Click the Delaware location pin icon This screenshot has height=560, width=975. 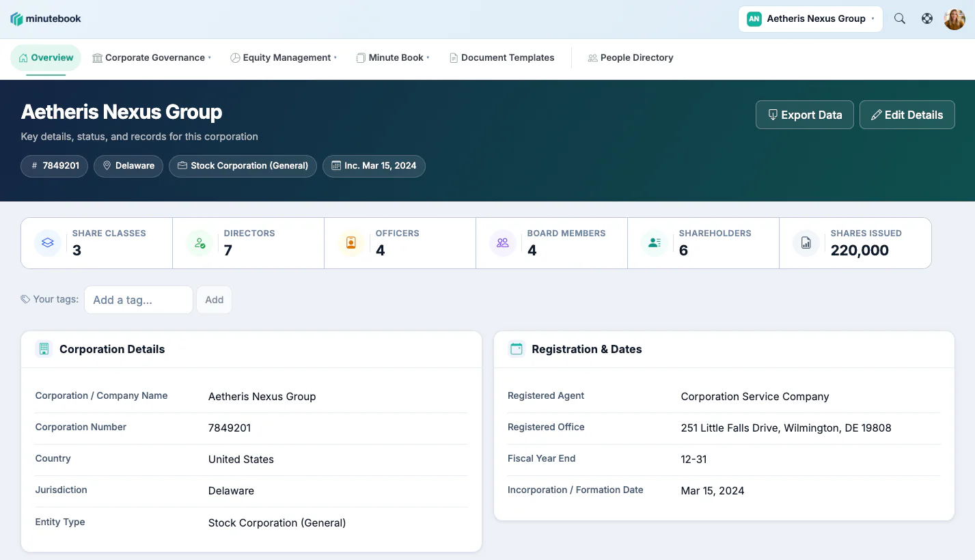point(107,166)
